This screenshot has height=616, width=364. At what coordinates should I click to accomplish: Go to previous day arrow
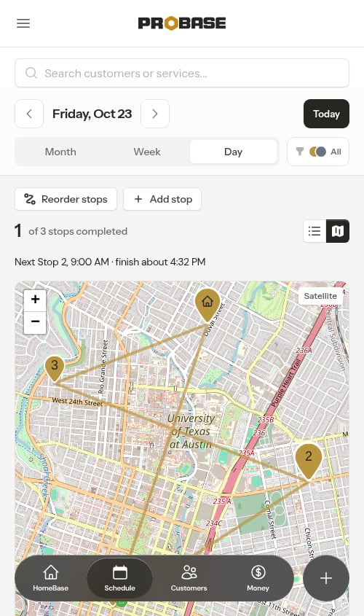click(29, 114)
